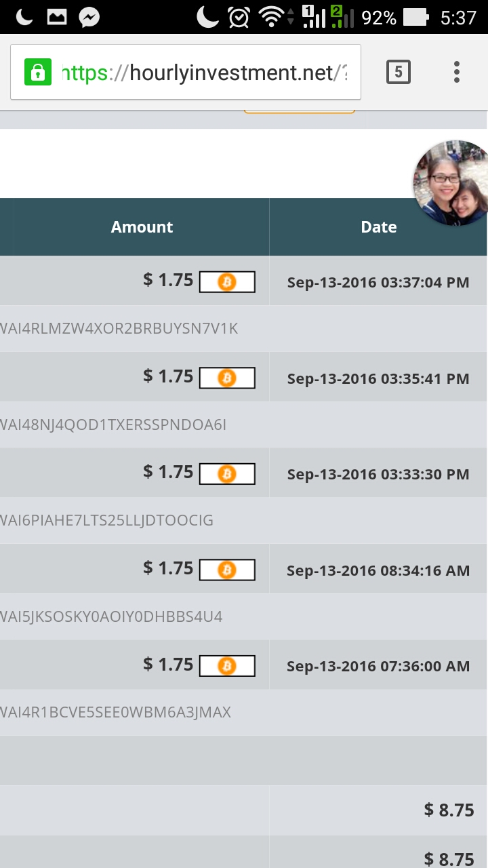Image resolution: width=488 pixels, height=868 pixels.
Task: Tap the Date column header
Action: pos(378,227)
